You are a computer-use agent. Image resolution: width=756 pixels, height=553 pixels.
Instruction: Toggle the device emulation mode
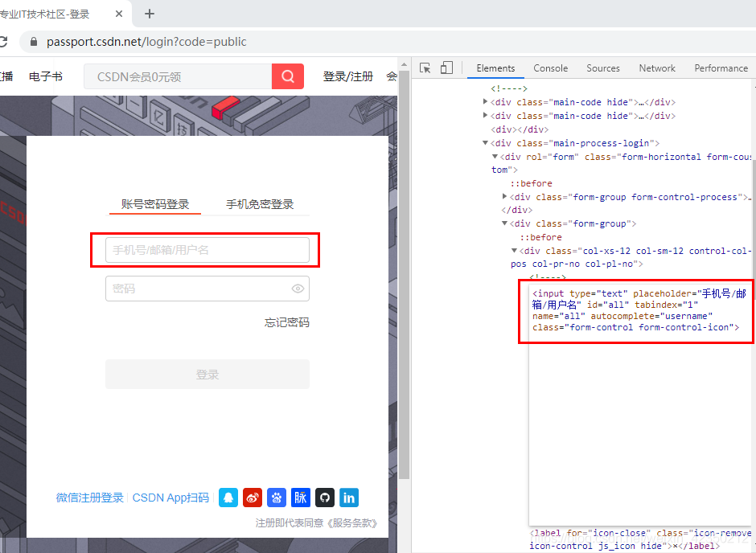tap(446, 68)
